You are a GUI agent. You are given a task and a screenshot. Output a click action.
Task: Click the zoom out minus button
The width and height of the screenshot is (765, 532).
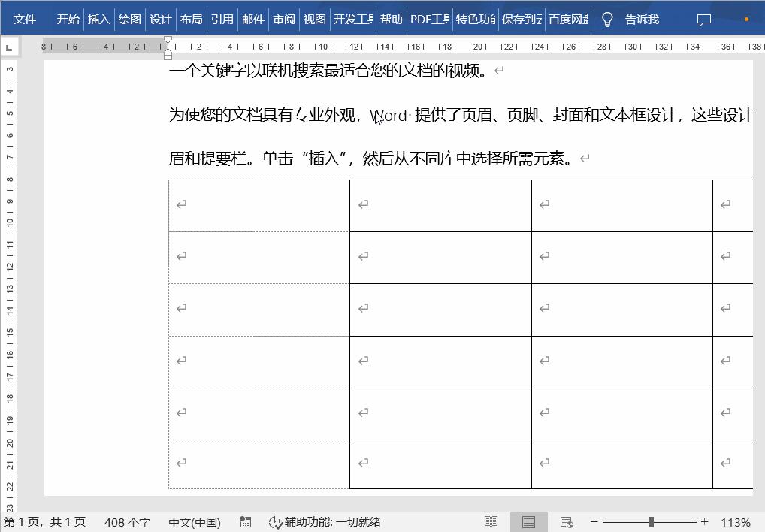[594, 522]
